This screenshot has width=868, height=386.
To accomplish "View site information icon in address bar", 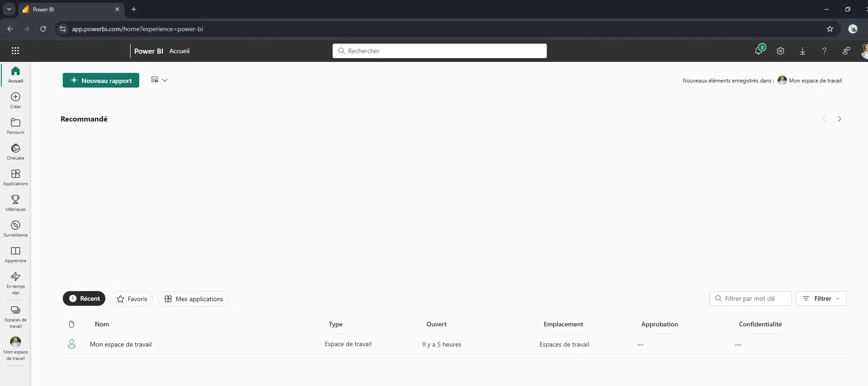I will (x=63, y=29).
